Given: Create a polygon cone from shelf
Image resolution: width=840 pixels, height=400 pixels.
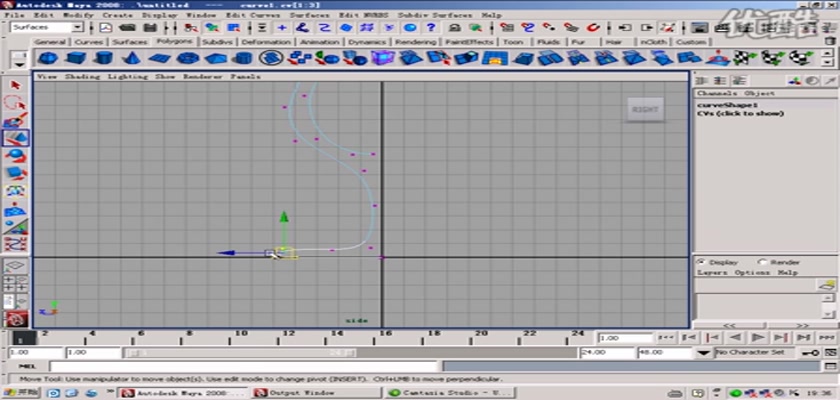Looking at the screenshot, I should (131, 57).
